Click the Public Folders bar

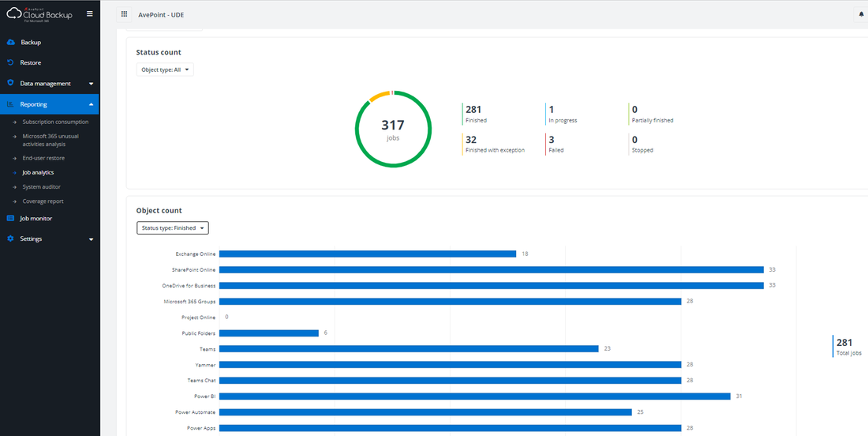[x=269, y=333]
